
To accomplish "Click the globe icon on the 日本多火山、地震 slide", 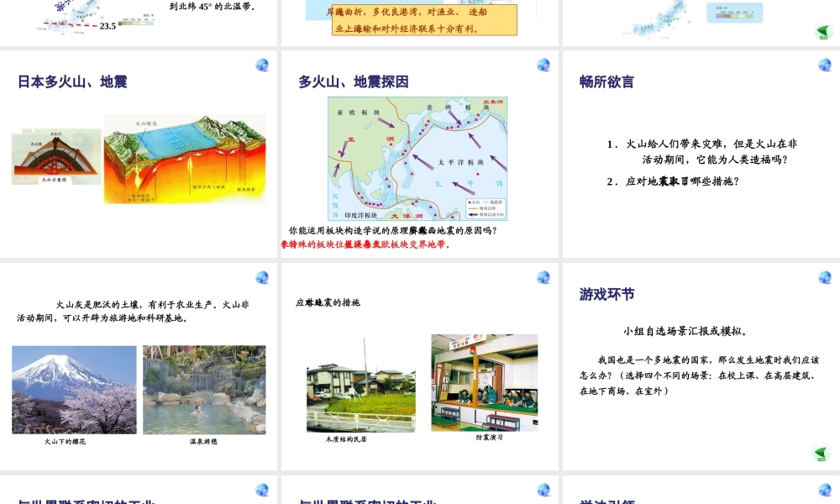I will (x=262, y=65).
